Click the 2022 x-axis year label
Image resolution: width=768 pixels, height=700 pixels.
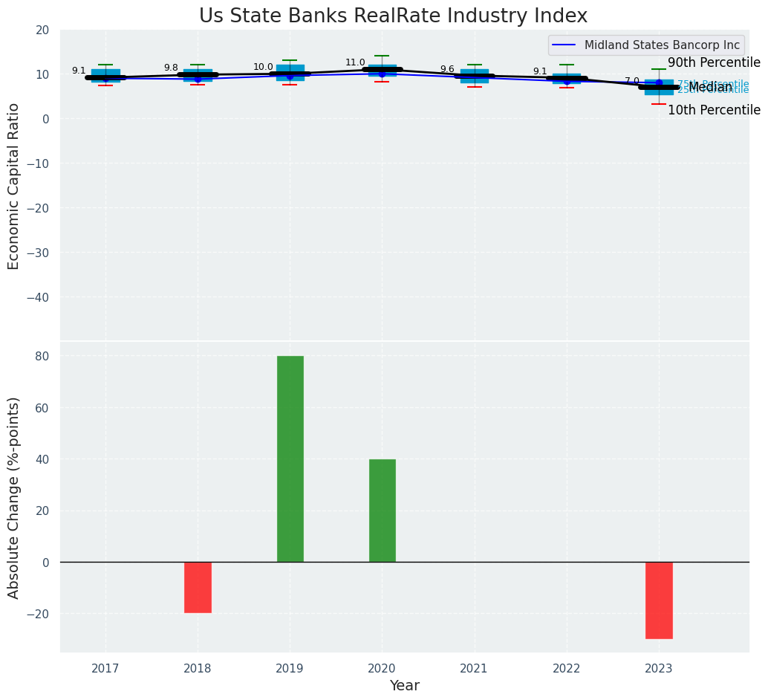point(566,669)
